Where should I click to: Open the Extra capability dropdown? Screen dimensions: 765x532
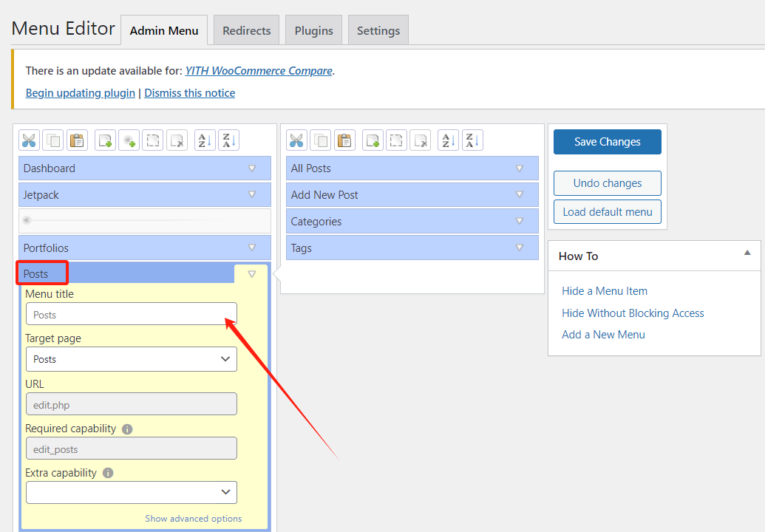pos(131,492)
